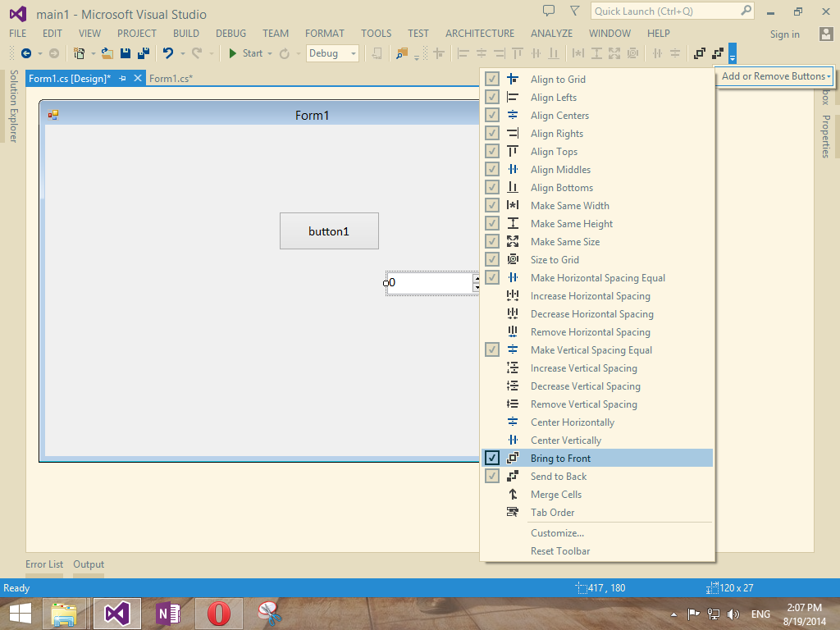Open the FORMAT menu
The image size is (840, 630).
325,33
